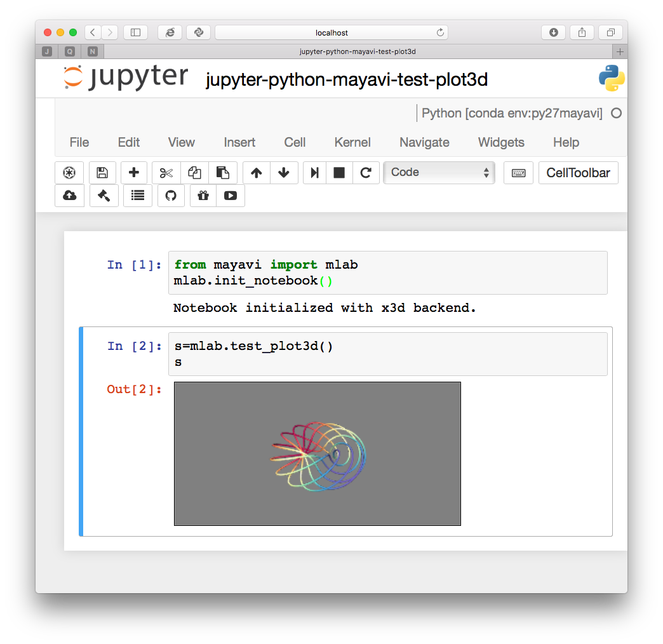
Task: Go back using Safari's back arrow
Action: 93,32
